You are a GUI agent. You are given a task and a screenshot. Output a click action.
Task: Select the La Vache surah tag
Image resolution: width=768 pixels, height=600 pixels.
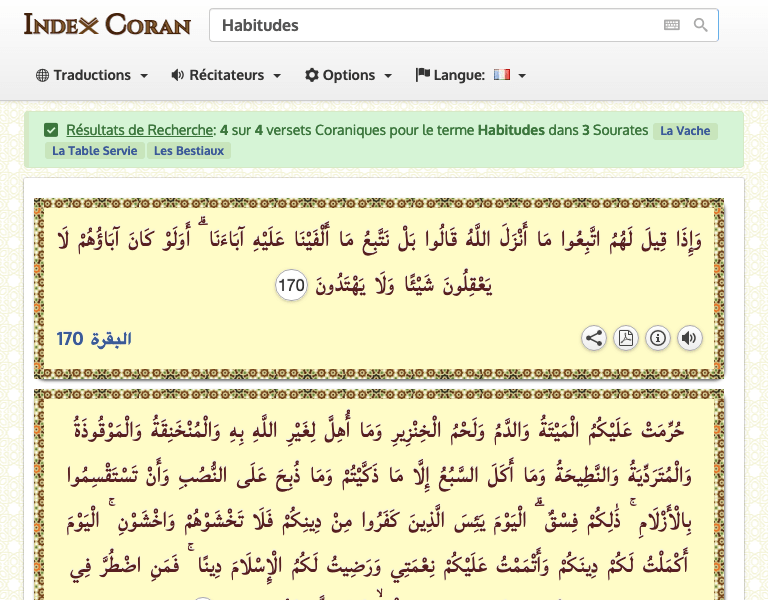[685, 131]
